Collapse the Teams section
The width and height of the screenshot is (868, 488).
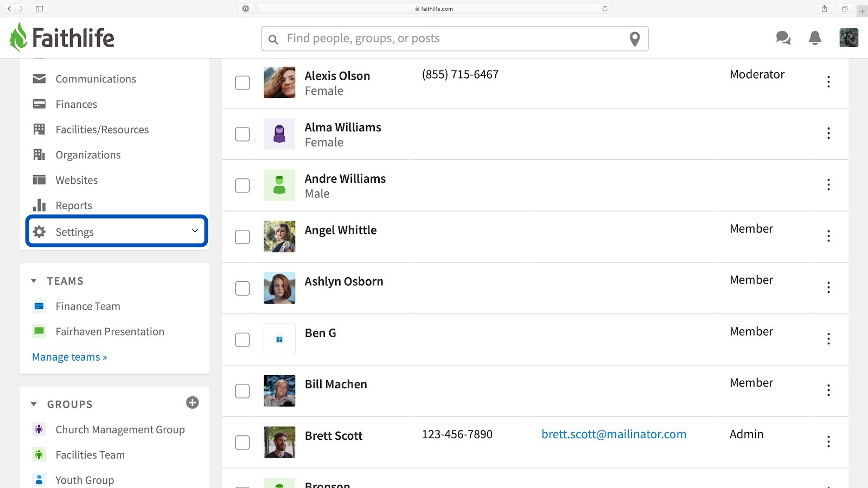(34, 281)
